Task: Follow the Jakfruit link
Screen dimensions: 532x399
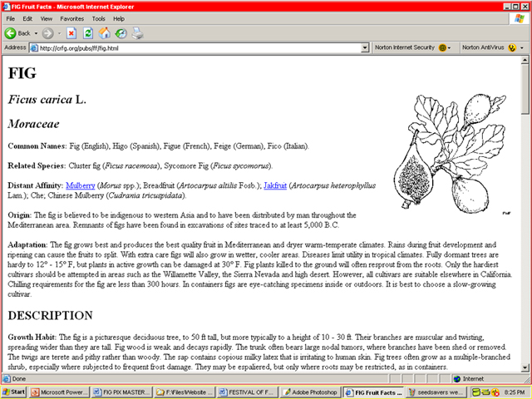Action: click(x=275, y=185)
